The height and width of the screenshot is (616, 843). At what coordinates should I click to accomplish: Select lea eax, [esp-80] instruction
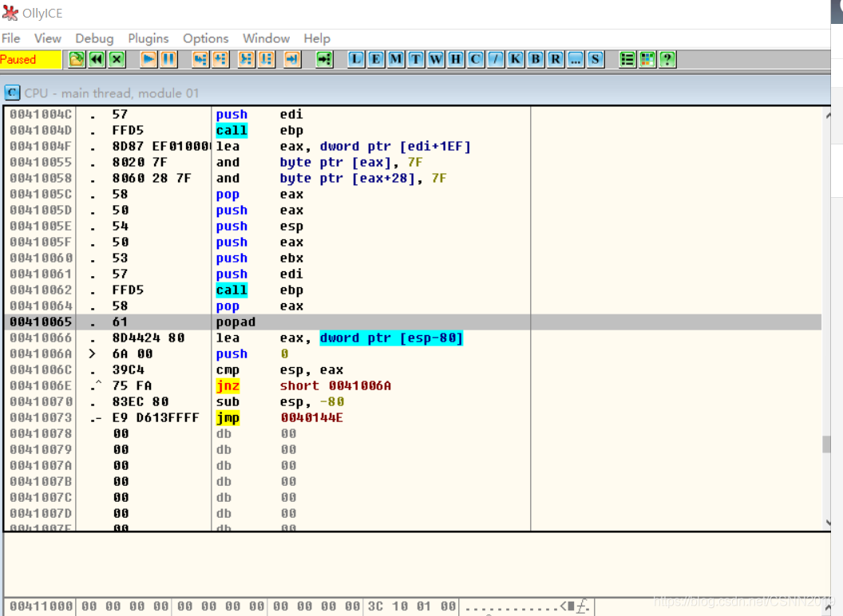point(339,338)
